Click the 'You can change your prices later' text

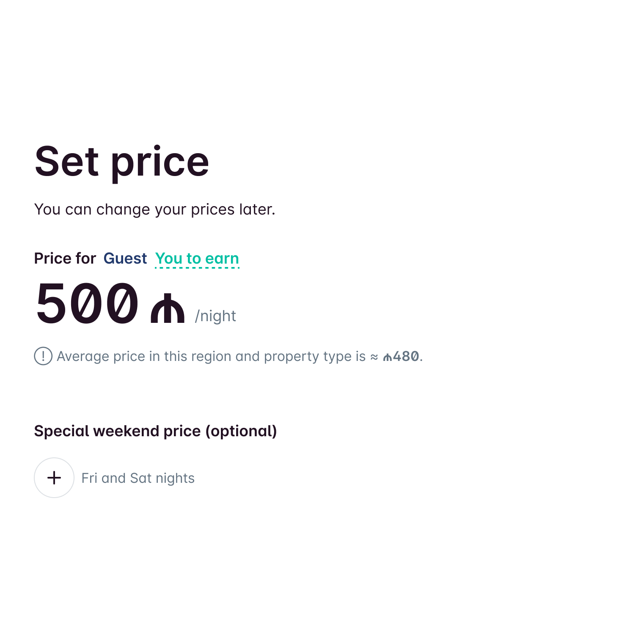(x=154, y=209)
